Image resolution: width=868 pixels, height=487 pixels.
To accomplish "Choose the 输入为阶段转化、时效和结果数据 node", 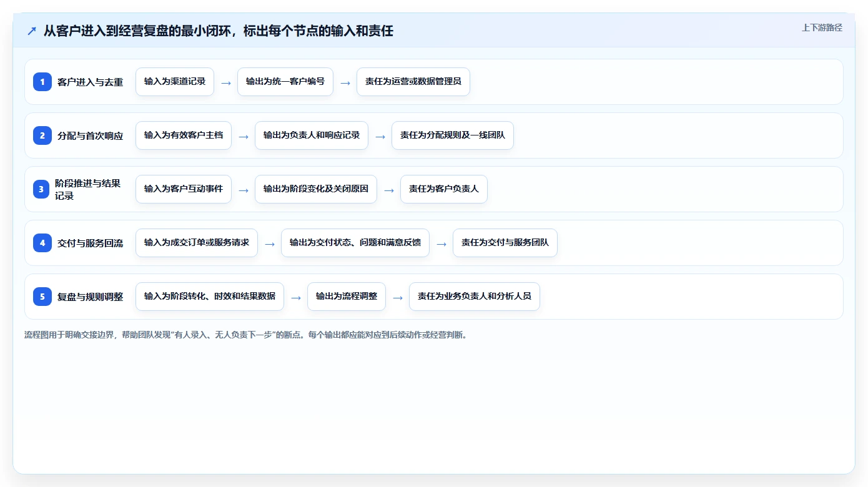I will 210,297.
